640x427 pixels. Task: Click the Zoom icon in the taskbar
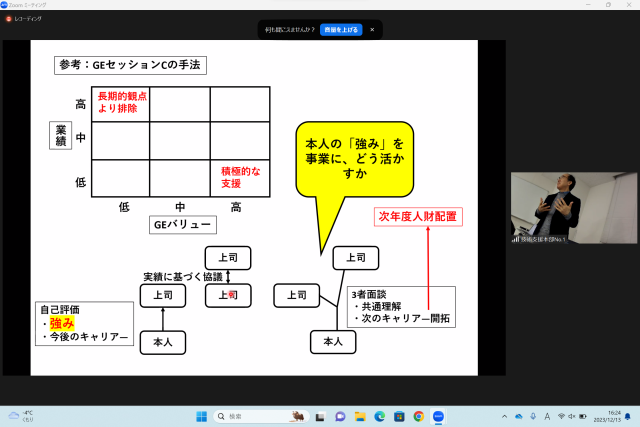click(438, 416)
